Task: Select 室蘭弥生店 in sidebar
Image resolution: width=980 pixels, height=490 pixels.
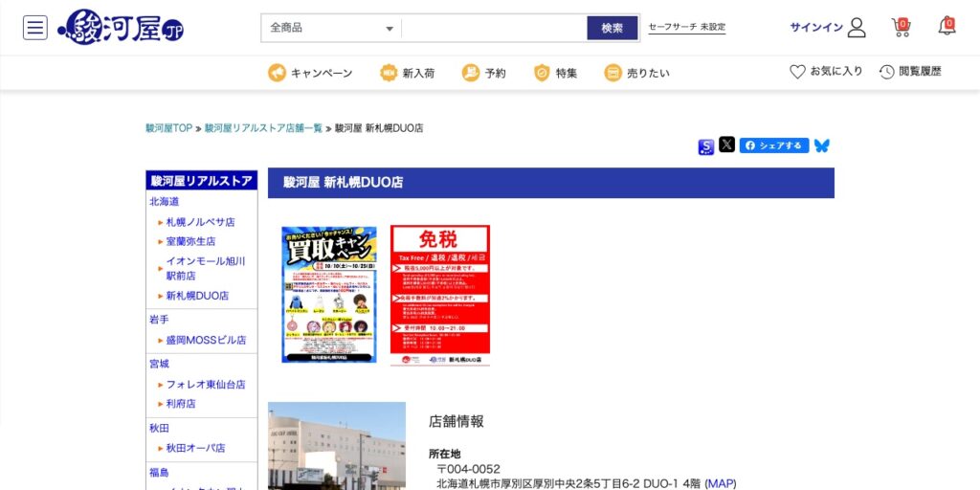Action: (190, 241)
